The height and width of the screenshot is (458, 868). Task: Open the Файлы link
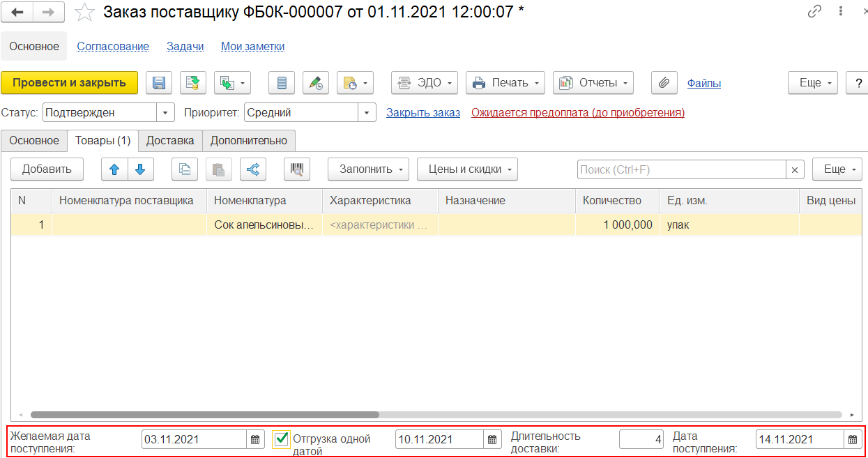(x=704, y=83)
